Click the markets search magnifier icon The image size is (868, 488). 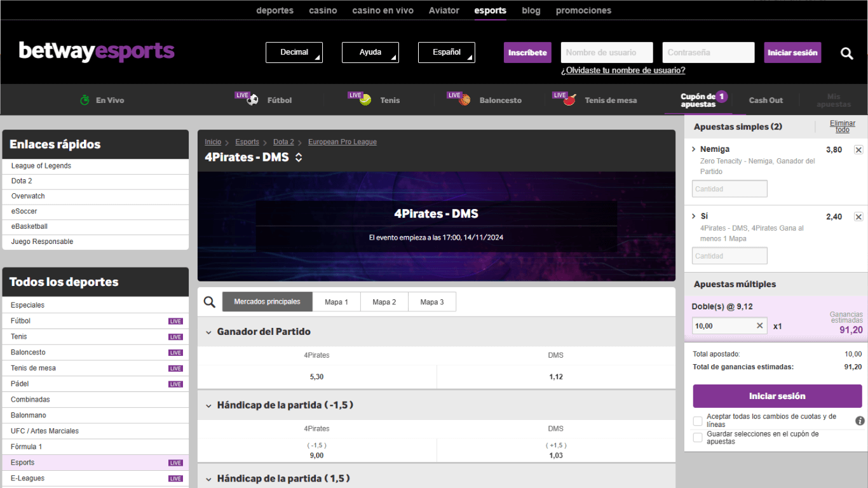pyautogui.click(x=210, y=302)
